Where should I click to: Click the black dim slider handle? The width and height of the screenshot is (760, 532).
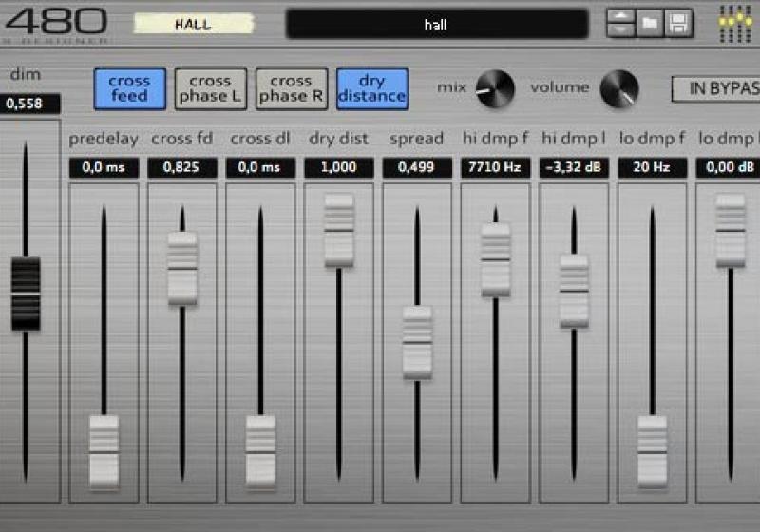(x=26, y=293)
